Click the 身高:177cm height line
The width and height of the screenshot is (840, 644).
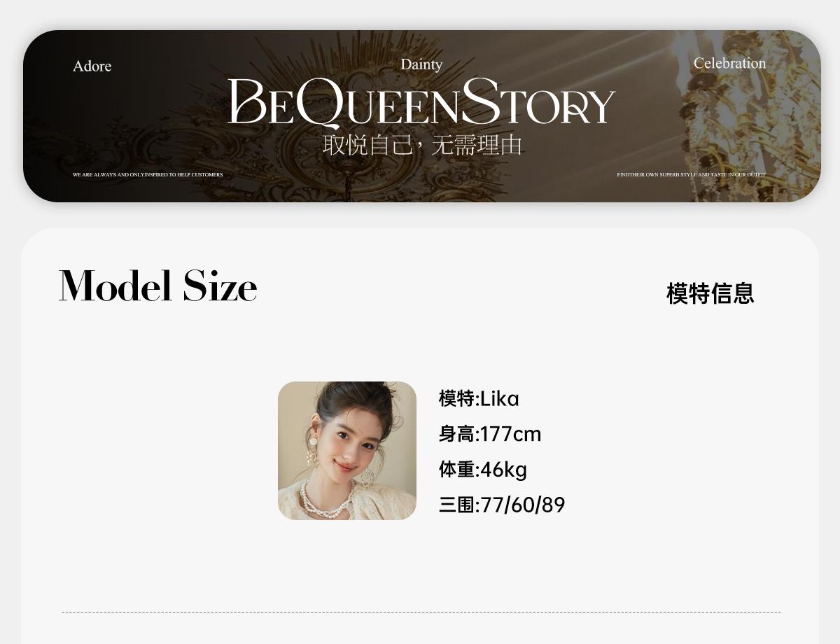coord(490,434)
